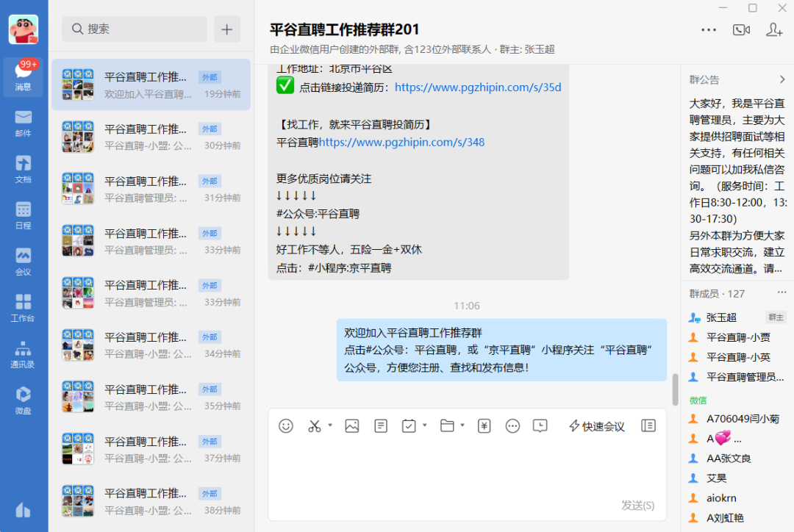
Task: Select member A706049闫小菊
Action: tap(737, 419)
